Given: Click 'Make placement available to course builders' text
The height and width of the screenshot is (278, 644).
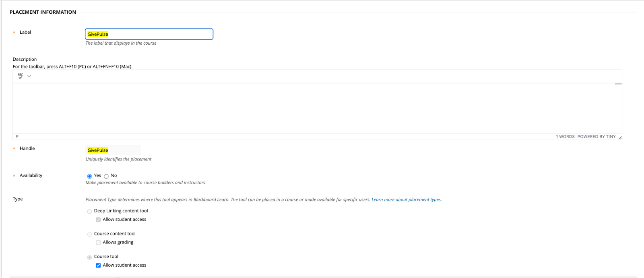Looking at the screenshot, I should pos(145,183).
